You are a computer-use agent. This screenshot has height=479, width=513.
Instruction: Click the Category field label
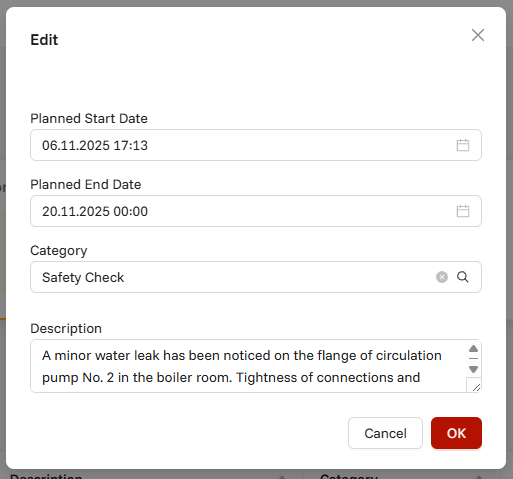tap(59, 251)
